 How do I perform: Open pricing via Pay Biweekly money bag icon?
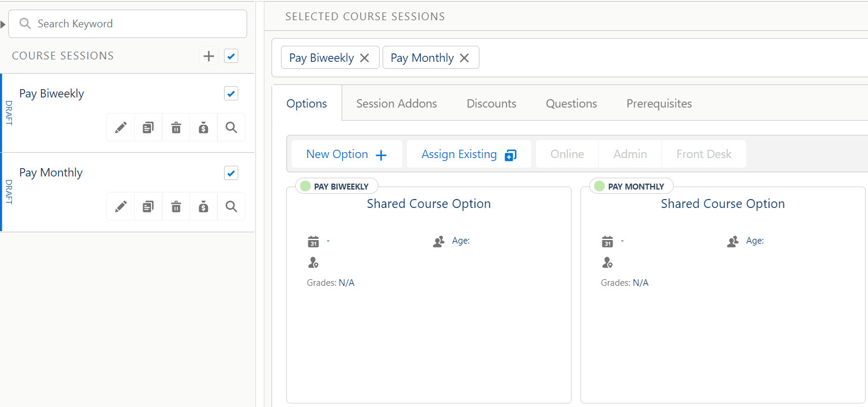[203, 127]
